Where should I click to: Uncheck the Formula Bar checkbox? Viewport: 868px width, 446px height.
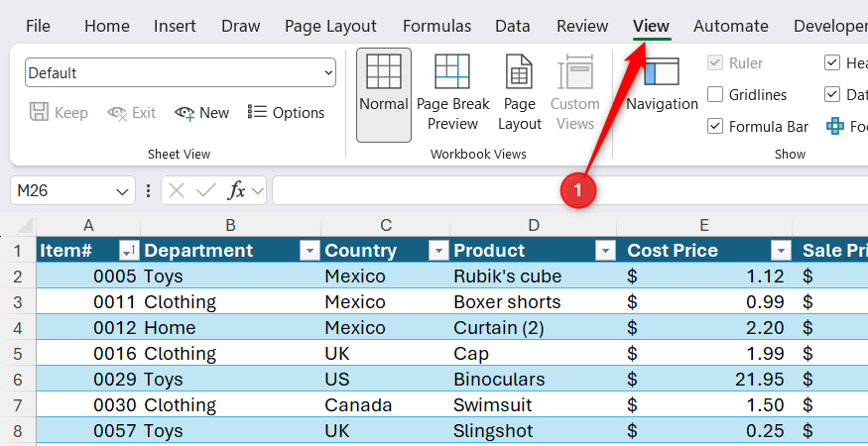click(x=715, y=127)
